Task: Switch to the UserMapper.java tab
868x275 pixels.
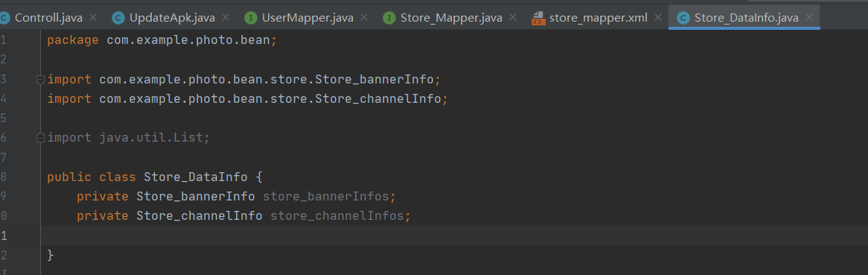Action: coord(307,18)
